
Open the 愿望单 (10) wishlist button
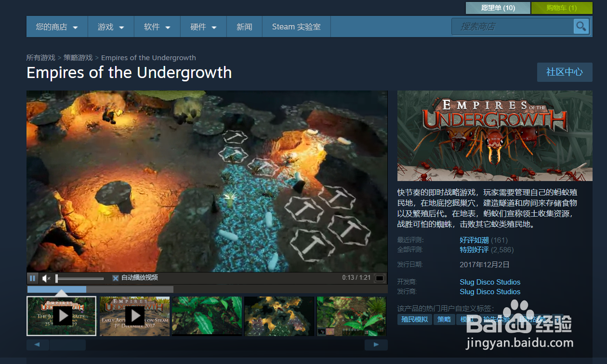coord(498,8)
